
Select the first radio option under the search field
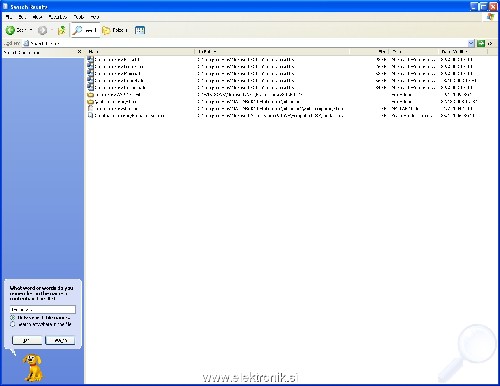[13, 318]
